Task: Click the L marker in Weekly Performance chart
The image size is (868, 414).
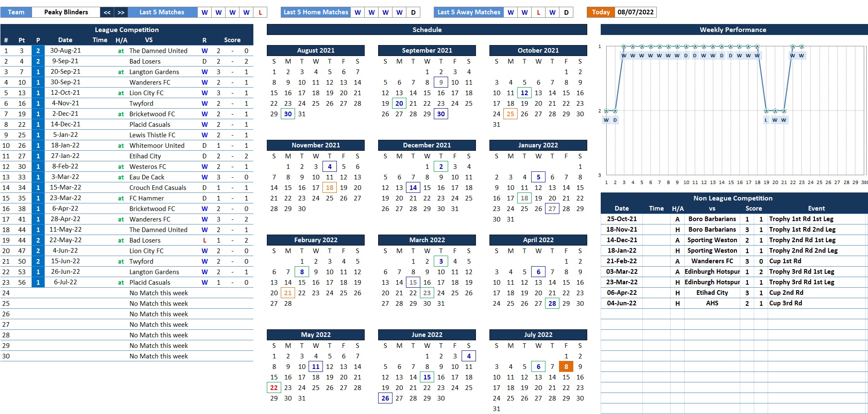Action: 766,120
